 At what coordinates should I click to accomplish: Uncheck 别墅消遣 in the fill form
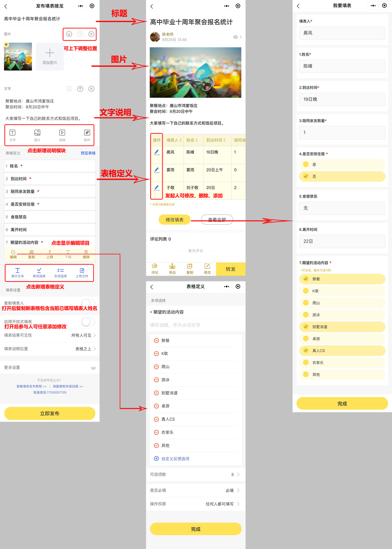click(342, 327)
